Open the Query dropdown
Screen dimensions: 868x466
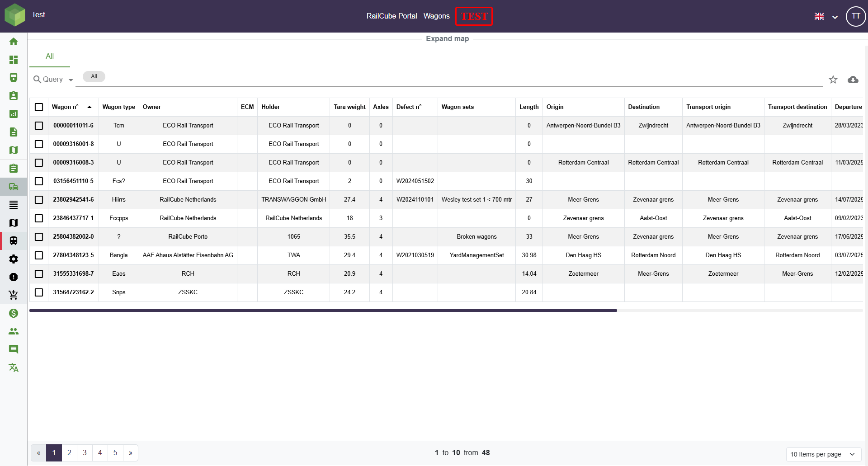pyautogui.click(x=53, y=80)
